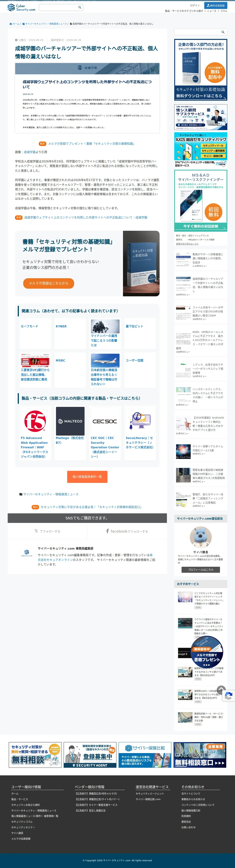The image size is (235, 868).
Task: Open the セキュリティ対策無料相談窓口 text link
Action: 91,507
